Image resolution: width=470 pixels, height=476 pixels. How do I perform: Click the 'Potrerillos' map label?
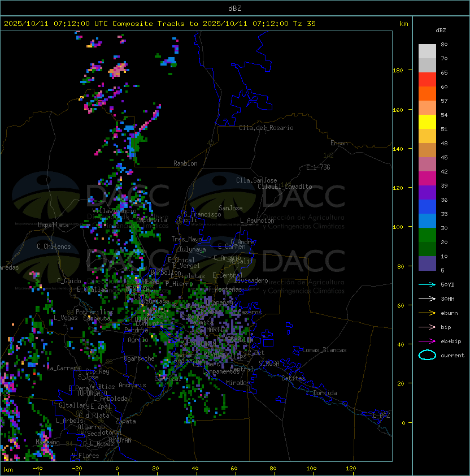pos(94,312)
